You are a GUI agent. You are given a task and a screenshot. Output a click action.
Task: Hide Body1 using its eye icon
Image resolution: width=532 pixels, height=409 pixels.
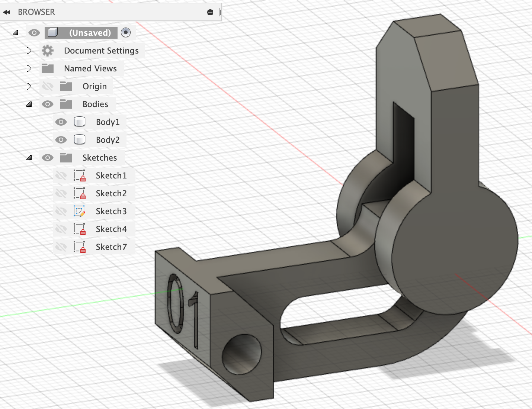coord(61,122)
